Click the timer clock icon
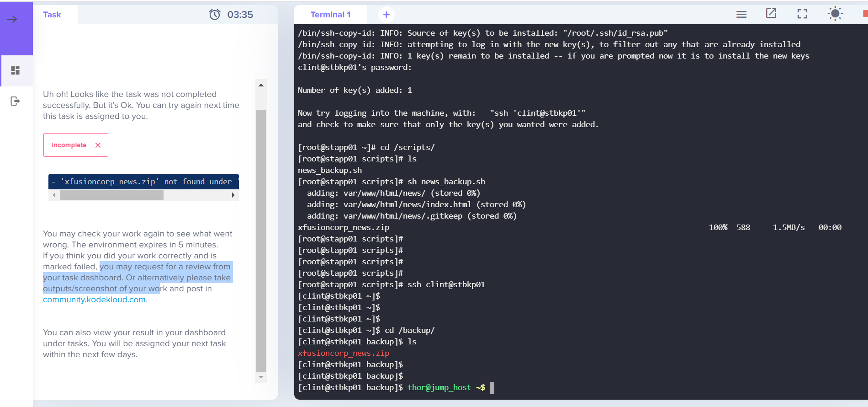The width and height of the screenshot is (868, 407). [x=215, y=15]
